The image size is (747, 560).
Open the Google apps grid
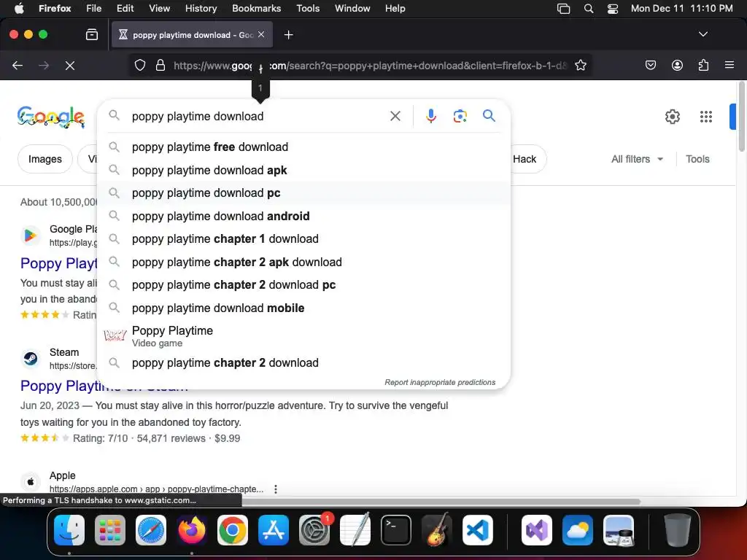[706, 116]
